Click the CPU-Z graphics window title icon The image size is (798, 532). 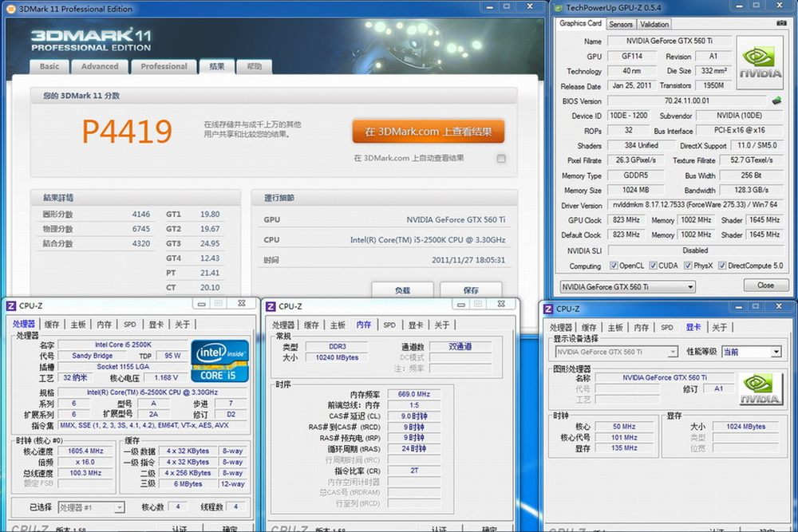coord(548,309)
